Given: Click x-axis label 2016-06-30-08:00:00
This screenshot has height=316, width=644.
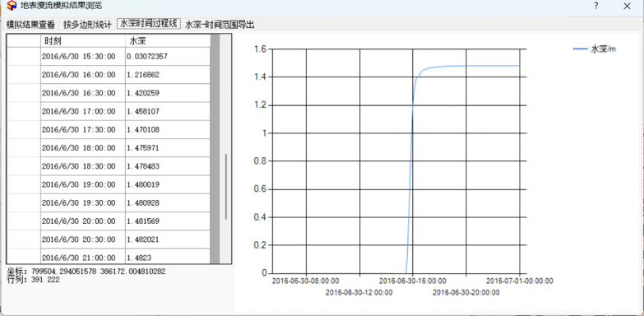Looking at the screenshot, I should [306, 281].
